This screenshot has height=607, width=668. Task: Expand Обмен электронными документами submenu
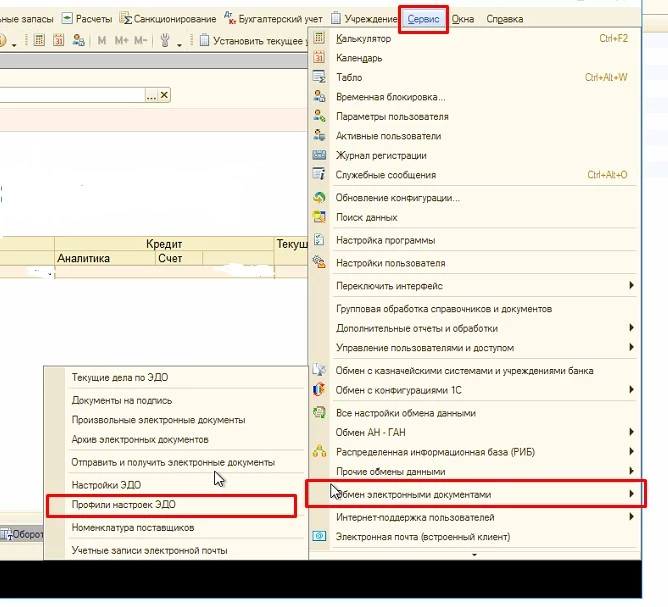(631, 494)
